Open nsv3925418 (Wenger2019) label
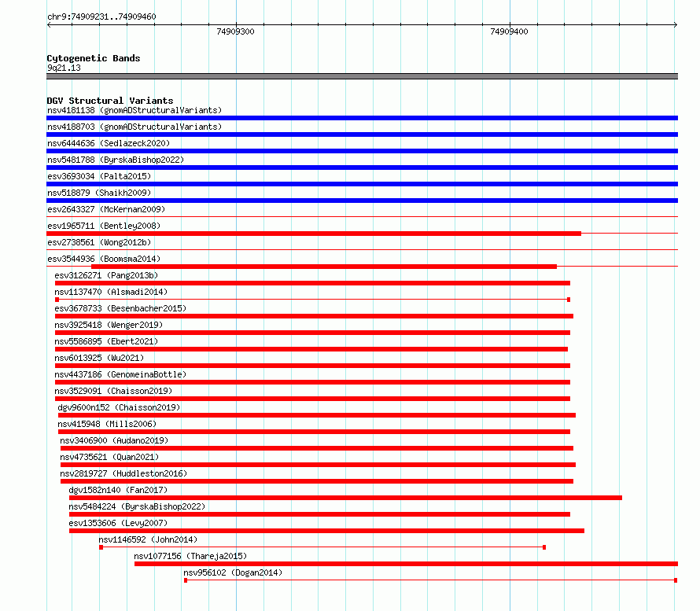The image size is (700, 611). click(109, 325)
